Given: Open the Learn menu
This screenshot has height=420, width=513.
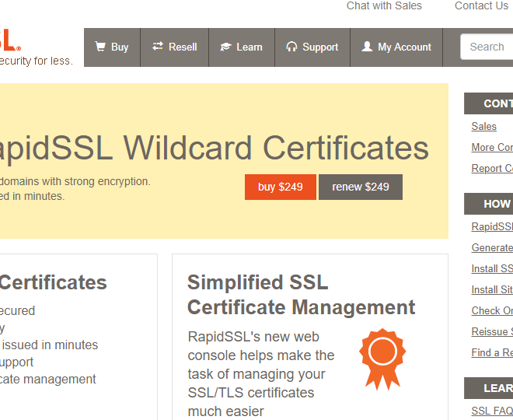Looking at the screenshot, I should [x=242, y=47].
